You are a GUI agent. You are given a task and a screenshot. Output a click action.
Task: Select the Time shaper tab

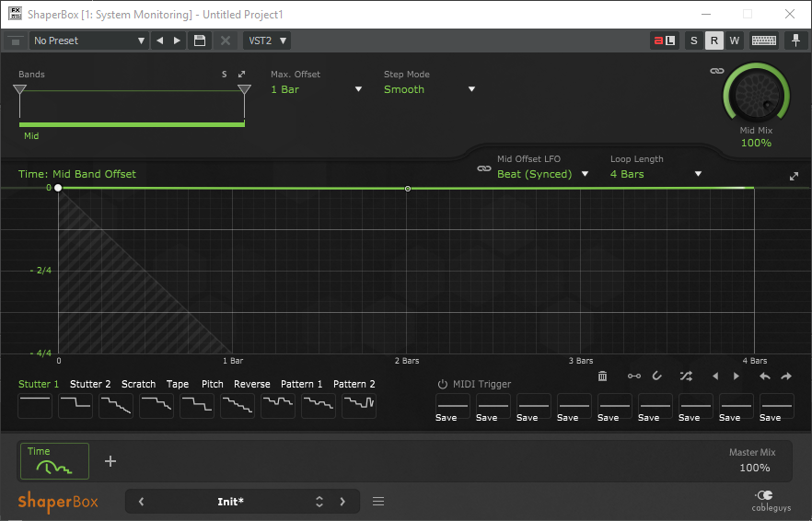coord(55,461)
